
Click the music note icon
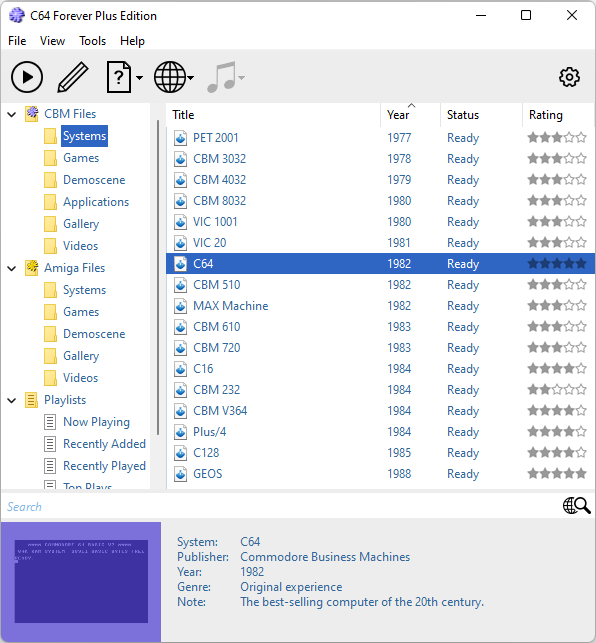(222, 77)
